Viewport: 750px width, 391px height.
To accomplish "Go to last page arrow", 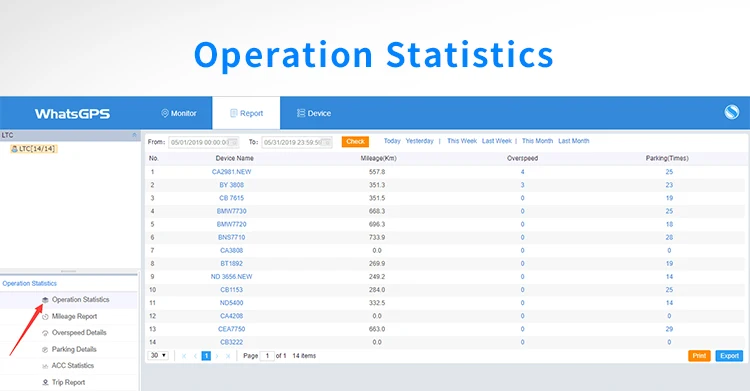I will pos(228,356).
